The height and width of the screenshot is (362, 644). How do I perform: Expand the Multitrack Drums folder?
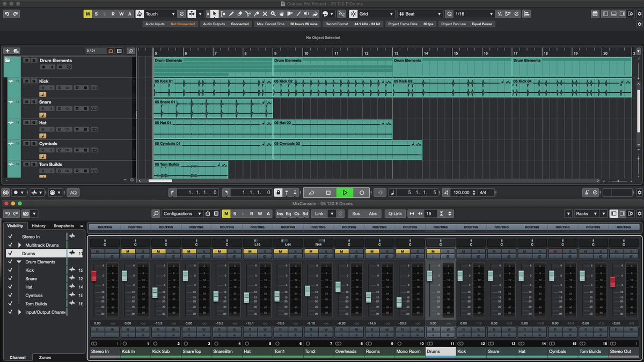click(x=20, y=245)
